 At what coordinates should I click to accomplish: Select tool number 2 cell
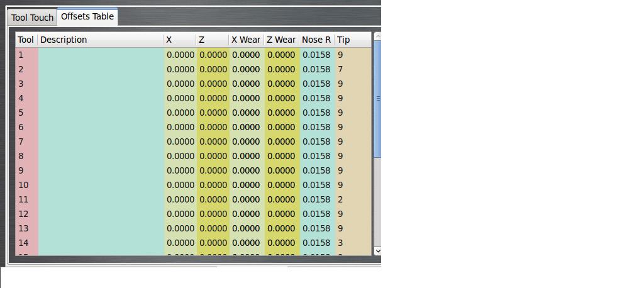point(26,69)
